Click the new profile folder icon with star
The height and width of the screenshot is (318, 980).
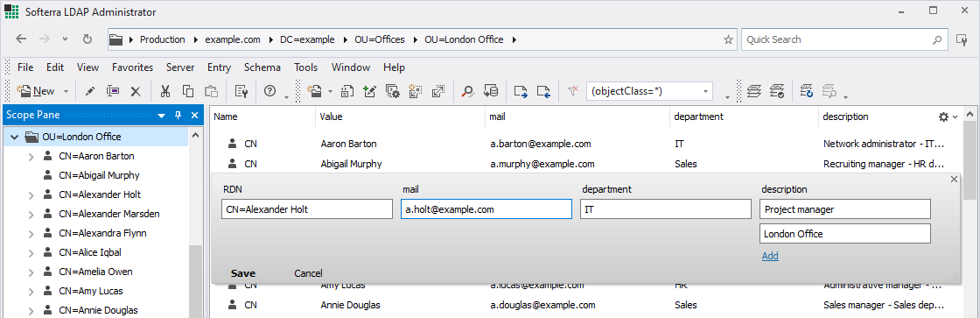click(x=315, y=91)
